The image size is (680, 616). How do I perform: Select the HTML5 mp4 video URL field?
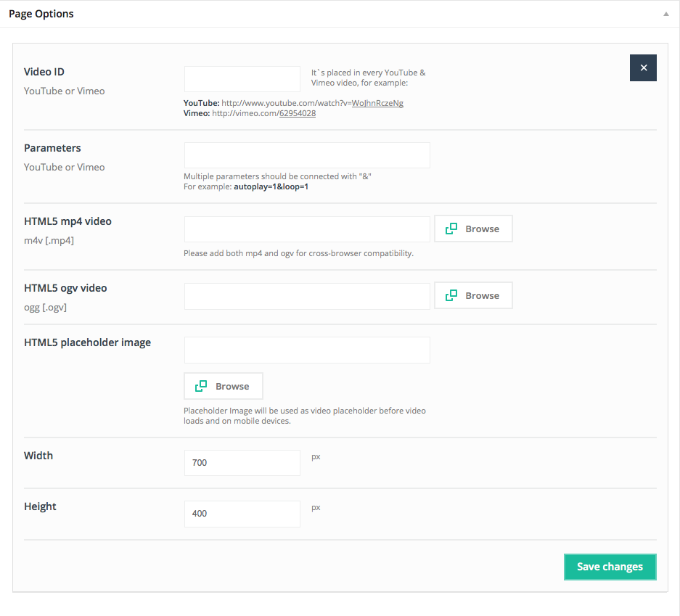[307, 229]
